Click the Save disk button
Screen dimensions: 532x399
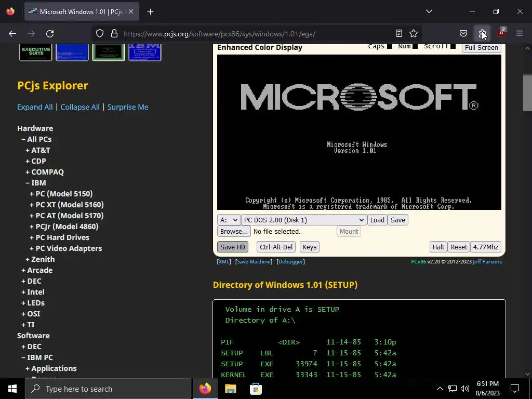click(x=397, y=220)
